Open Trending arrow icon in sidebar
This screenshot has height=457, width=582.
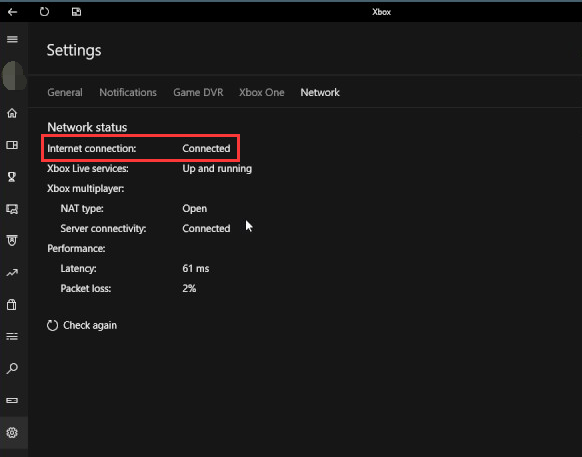coord(12,273)
